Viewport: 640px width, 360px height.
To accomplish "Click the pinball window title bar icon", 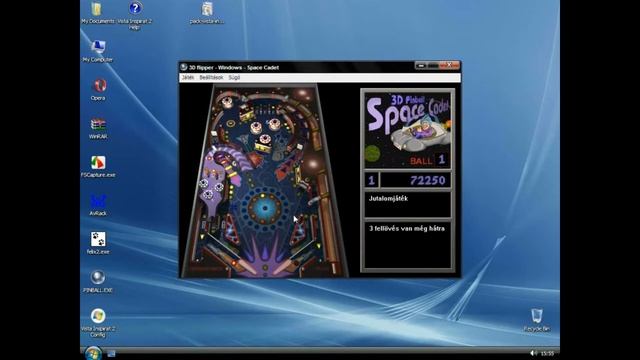I will click(x=184, y=67).
